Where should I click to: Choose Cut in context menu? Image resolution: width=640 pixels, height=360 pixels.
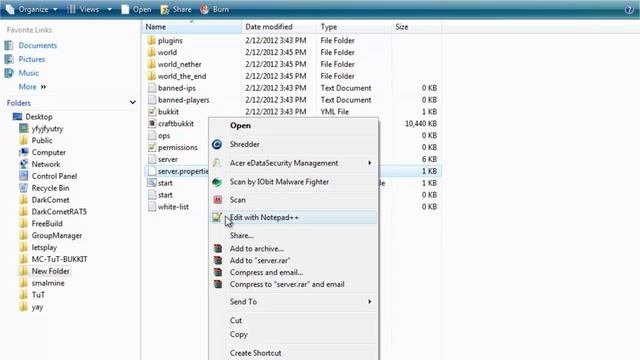(x=293, y=320)
